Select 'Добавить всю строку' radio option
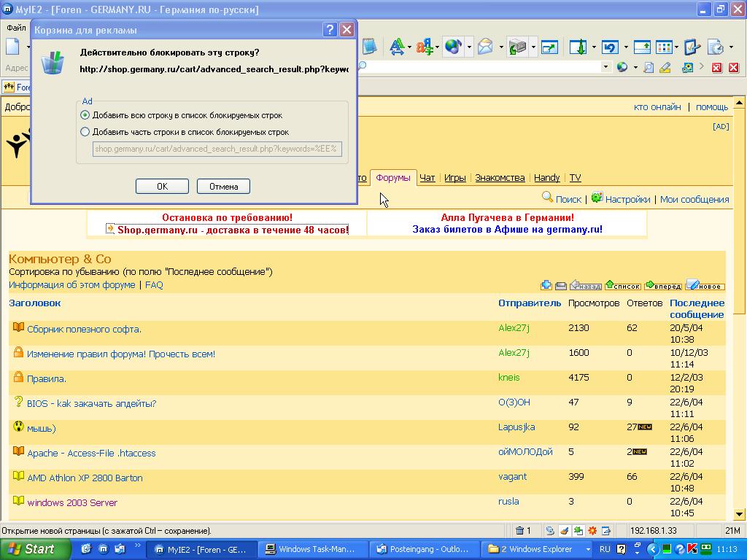747x560 pixels. point(85,114)
